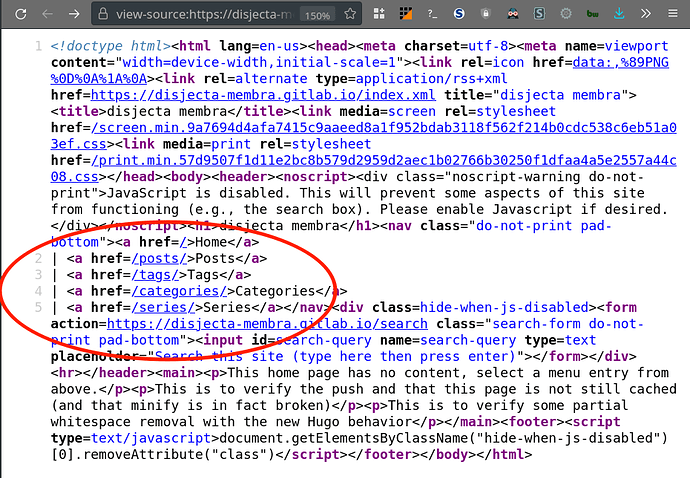The width and height of the screenshot is (690, 478).
Task: Reset the 150% zoom indicator
Action: 317,15
